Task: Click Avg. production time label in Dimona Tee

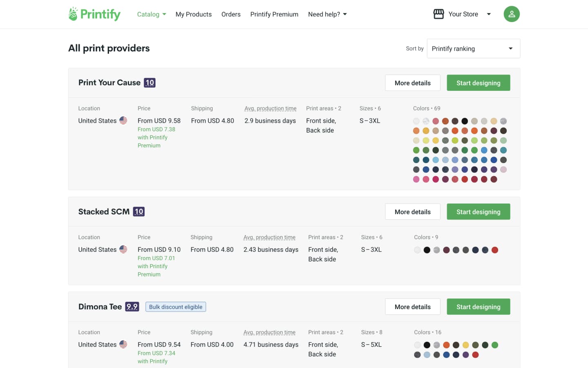Action: (x=269, y=332)
